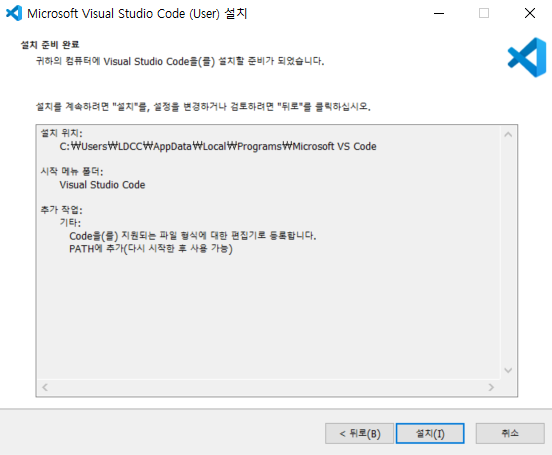Select the install path text line containing Microsoft VS Code

tap(218, 146)
